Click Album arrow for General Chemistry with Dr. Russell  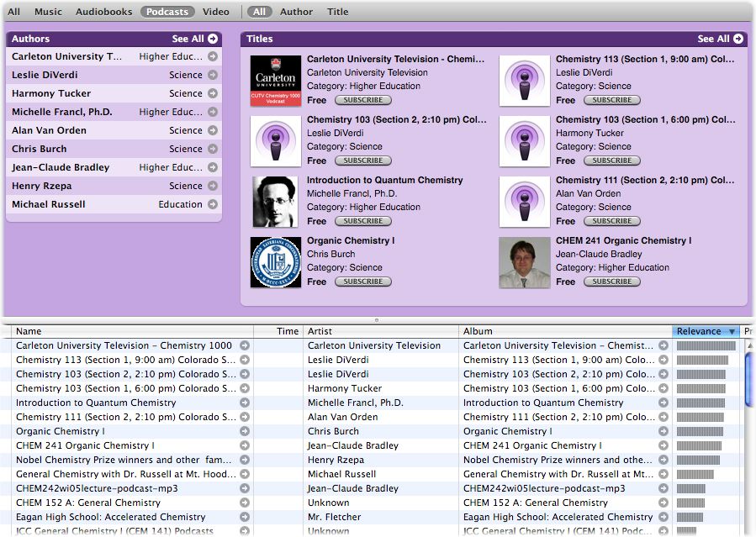[663, 474]
